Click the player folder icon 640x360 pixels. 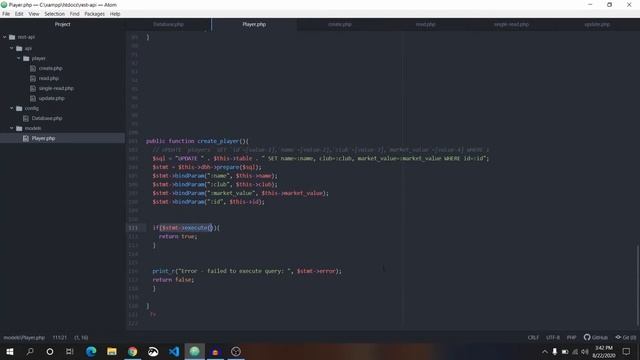(x=26, y=58)
